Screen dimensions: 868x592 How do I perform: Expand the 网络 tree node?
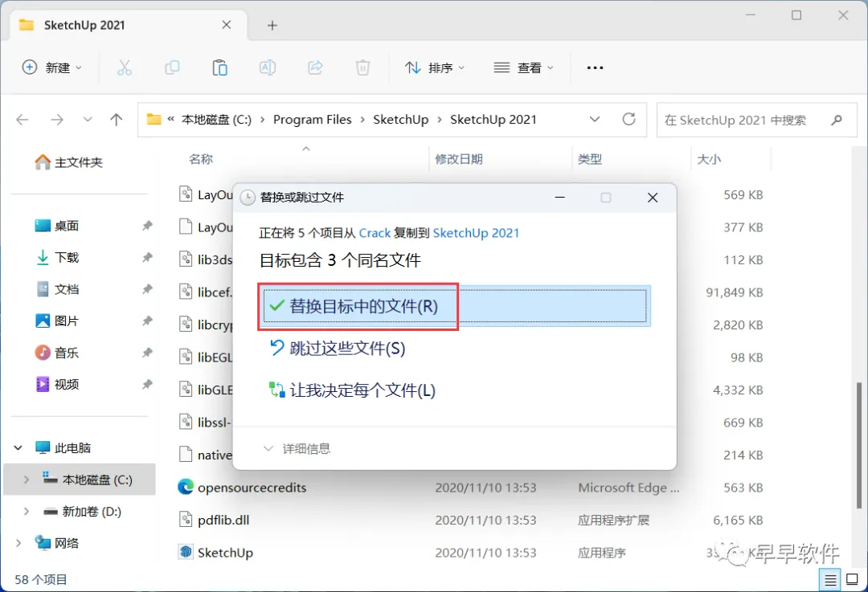pyautogui.click(x=18, y=543)
